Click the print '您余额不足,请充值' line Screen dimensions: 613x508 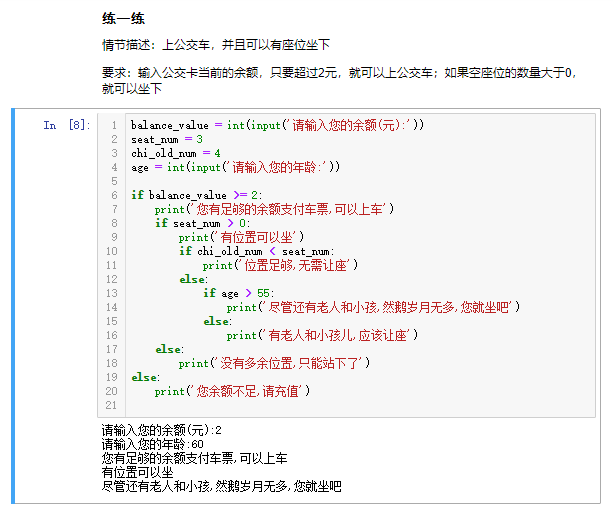(232, 391)
